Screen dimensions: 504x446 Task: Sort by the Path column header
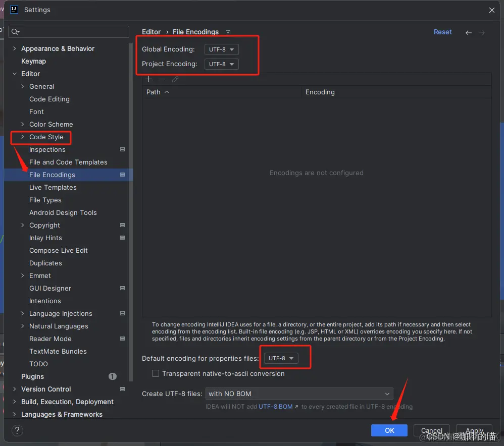pos(222,92)
